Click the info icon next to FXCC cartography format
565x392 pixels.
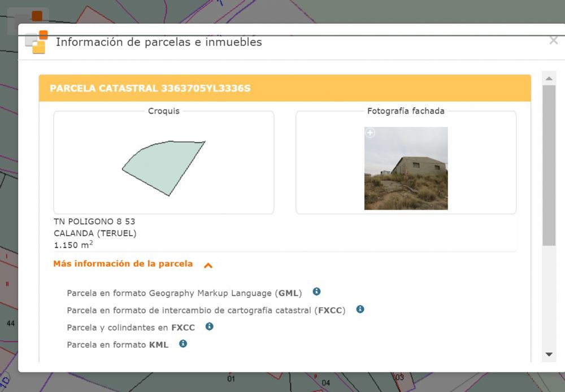pos(360,309)
